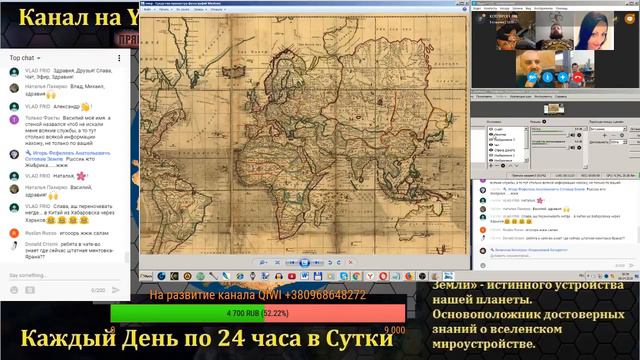Mute the second OBS mixer channel
The width and height of the screenshot is (640, 360).
573,147
